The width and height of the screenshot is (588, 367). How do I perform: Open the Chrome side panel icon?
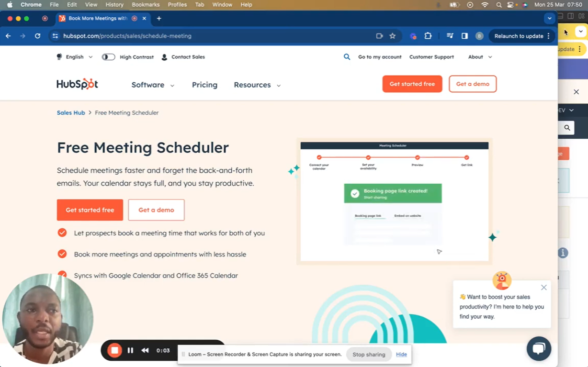click(464, 36)
